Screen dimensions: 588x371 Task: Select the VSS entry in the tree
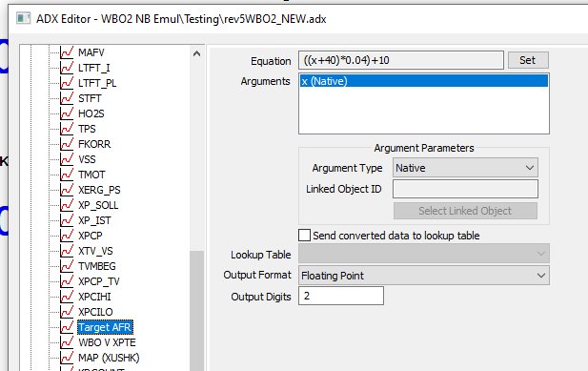click(87, 159)
